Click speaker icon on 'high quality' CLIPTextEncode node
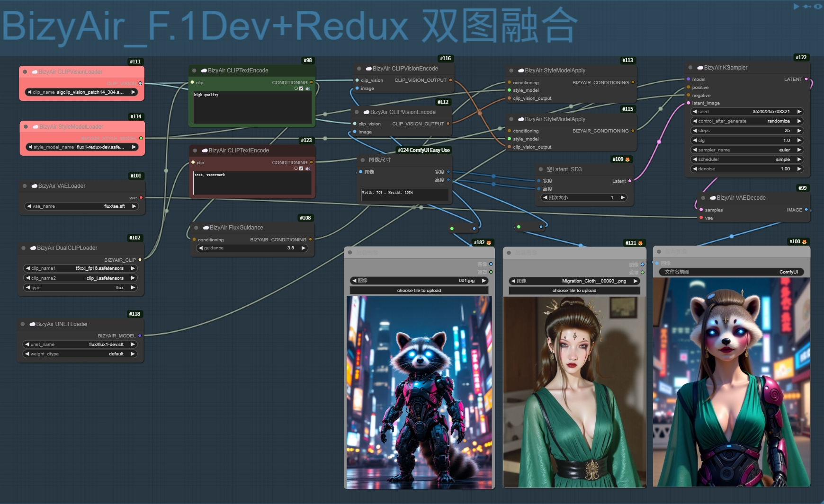 tap(308, 88)
